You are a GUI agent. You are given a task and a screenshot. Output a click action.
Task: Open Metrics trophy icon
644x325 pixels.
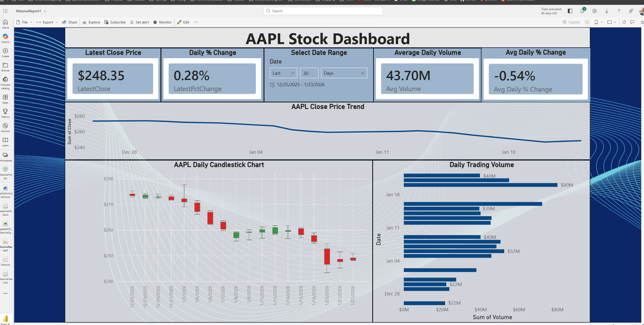tap(5, 113)
